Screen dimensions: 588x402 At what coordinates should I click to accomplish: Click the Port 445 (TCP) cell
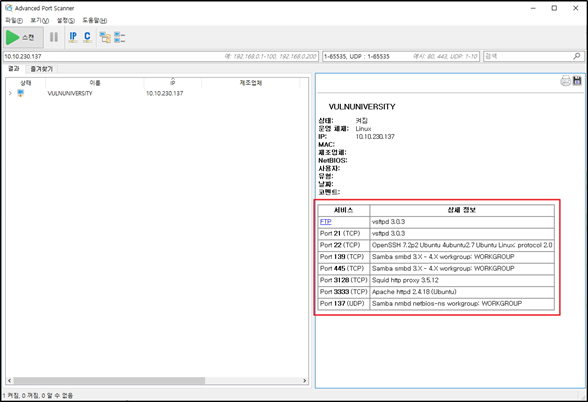[344, 268]
